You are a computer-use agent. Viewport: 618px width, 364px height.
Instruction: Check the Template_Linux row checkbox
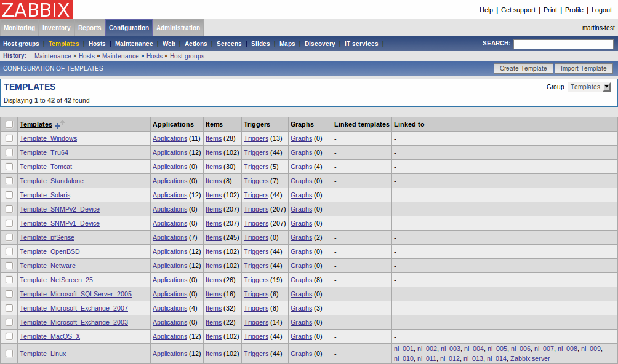[x=9, y=354]
